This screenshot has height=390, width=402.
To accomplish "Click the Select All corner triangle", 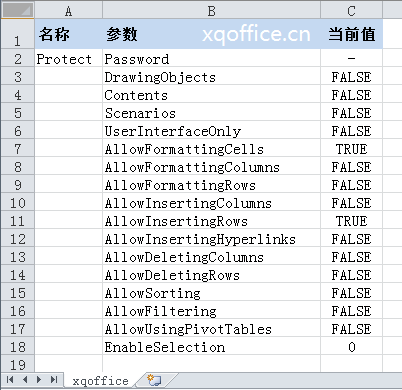I will tap(17, 10).
